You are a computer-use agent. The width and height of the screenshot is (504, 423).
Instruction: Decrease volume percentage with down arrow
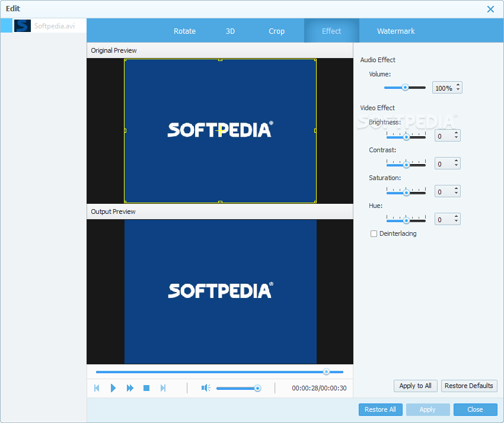(458, 90)
